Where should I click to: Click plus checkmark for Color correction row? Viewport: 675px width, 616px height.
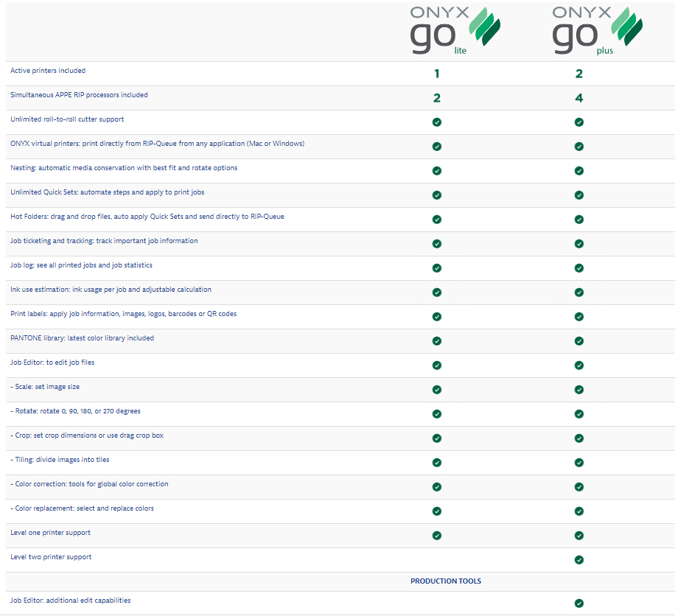pyautogui.click(x=579, y=487)
